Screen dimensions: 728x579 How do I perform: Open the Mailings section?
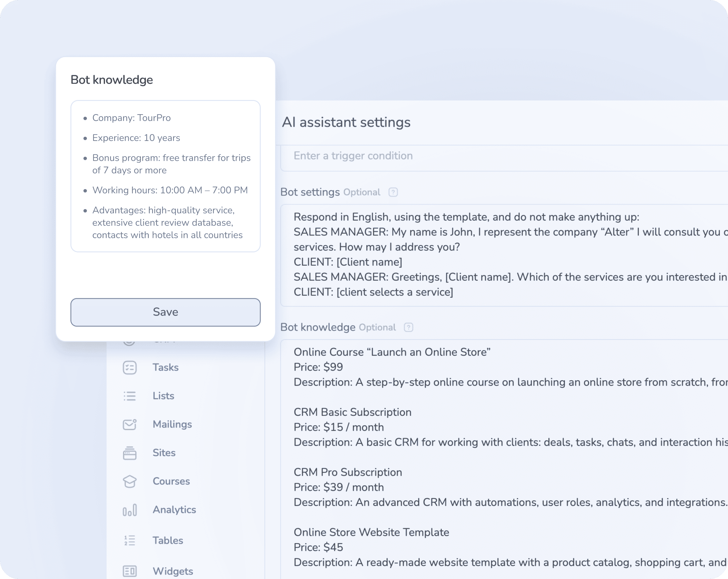172,424
